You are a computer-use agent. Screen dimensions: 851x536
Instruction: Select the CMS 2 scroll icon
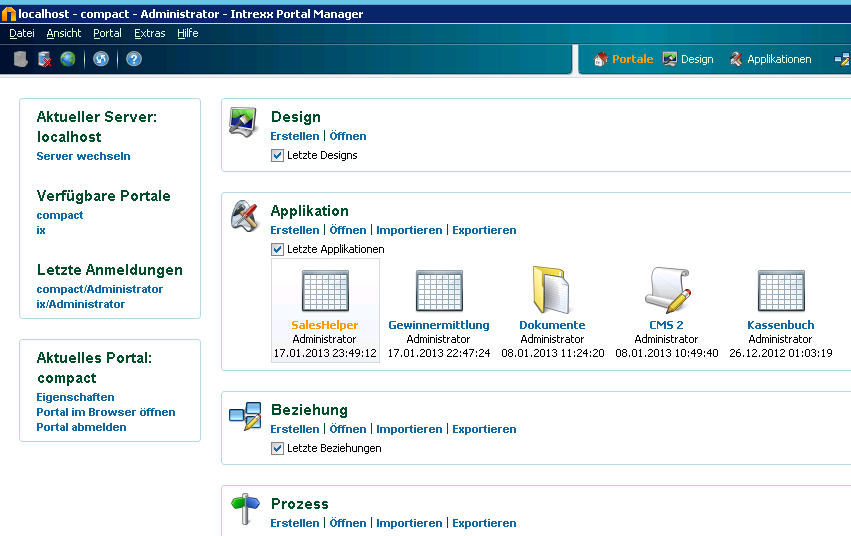668,290
